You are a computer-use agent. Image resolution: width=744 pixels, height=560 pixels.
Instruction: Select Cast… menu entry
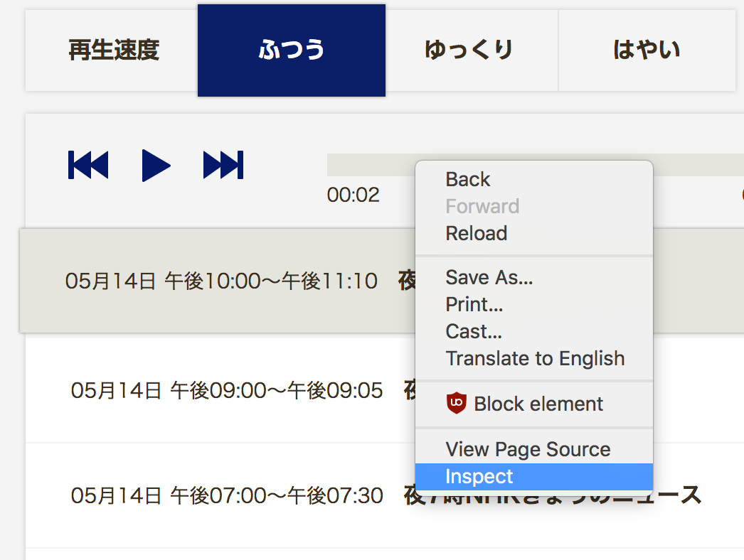click(x=533, y=331)
